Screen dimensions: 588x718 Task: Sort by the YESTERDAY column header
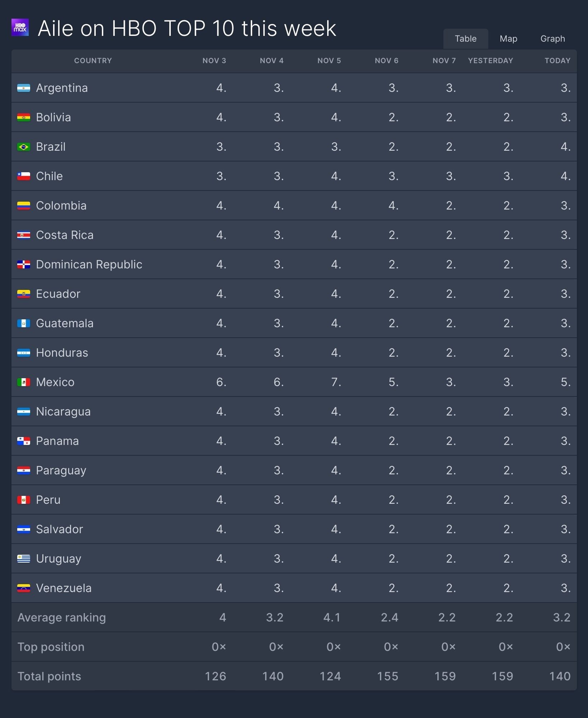pos(490,61)
